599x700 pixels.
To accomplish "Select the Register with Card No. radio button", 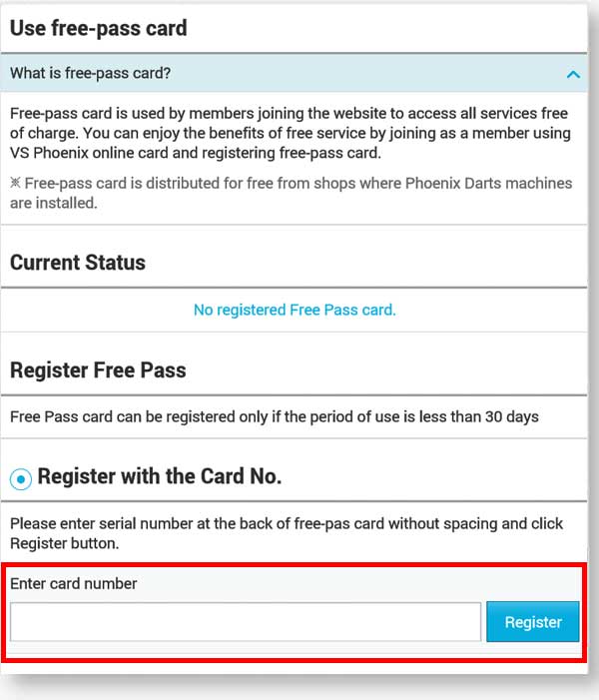I will point(21,478).
